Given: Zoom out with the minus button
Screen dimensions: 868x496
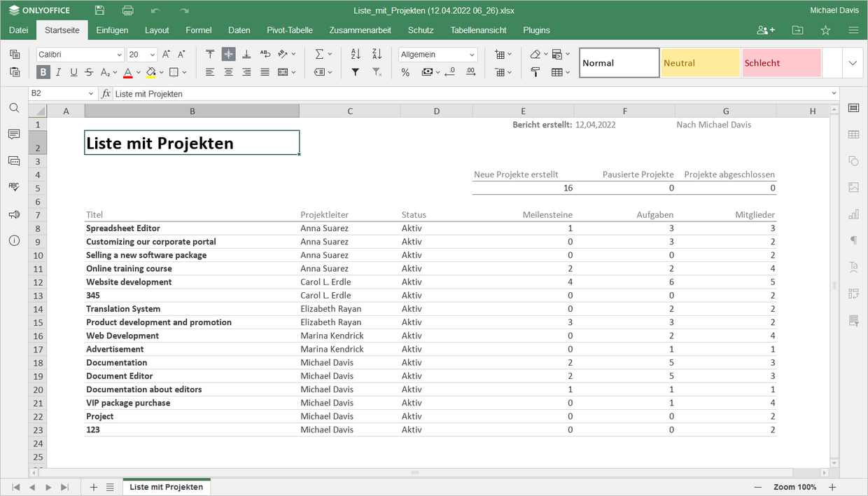Looking at the screenshot, I should pyautogui.click(x=758, y=487).
